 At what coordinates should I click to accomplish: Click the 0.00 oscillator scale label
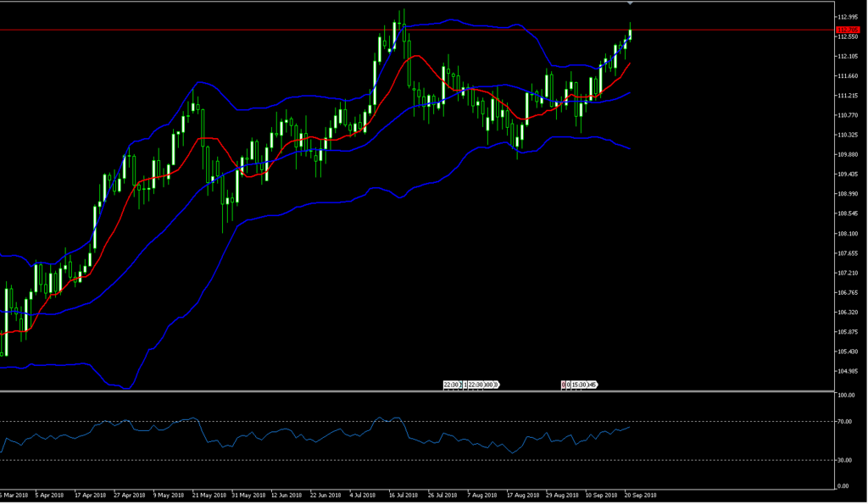point(843,486)
